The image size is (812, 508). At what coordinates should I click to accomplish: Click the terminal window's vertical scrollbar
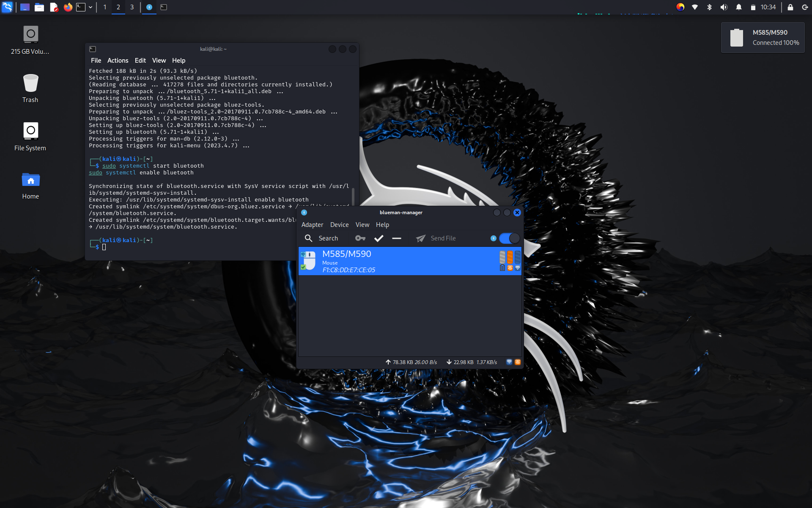(353, 196)
